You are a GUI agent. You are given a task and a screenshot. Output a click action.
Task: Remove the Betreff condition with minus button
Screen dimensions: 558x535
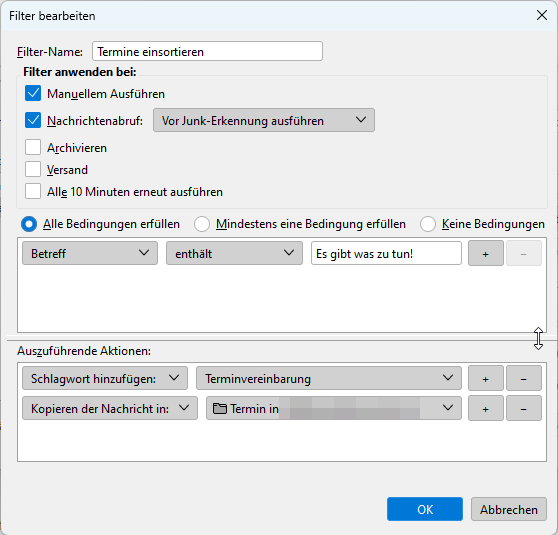[x=524, y=253]
